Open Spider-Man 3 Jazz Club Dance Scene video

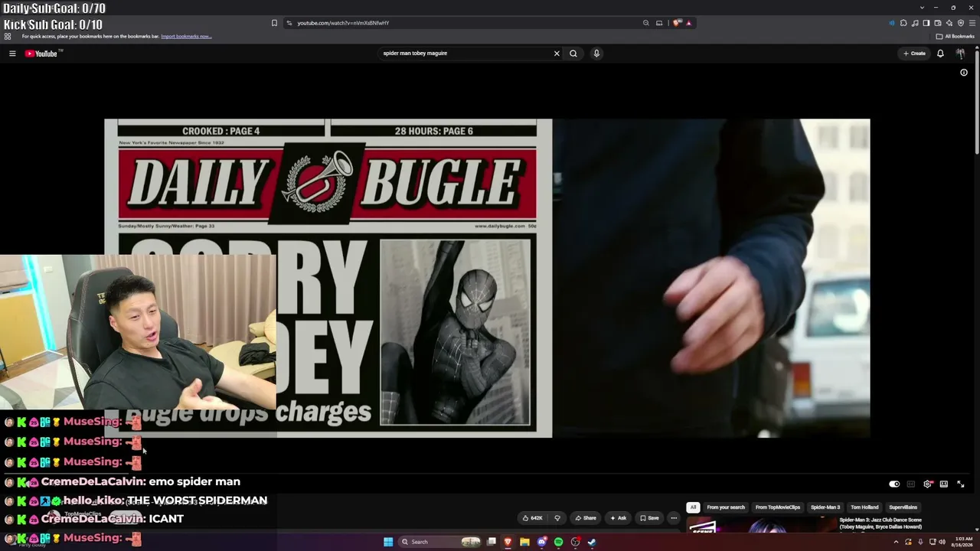pos(880,523)
